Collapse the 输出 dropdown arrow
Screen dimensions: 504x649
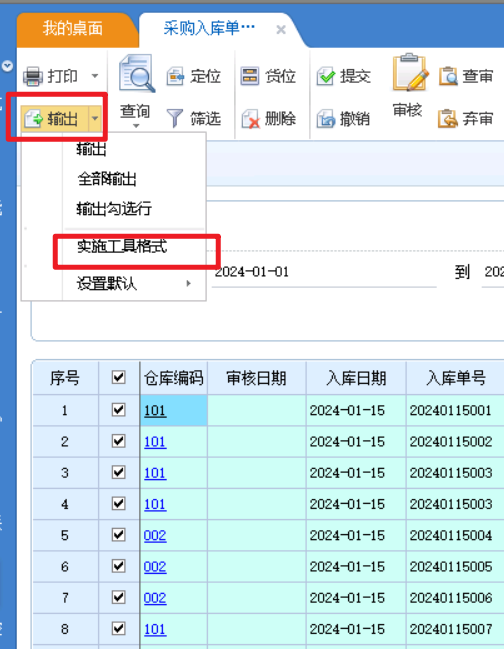click(95, 119)
